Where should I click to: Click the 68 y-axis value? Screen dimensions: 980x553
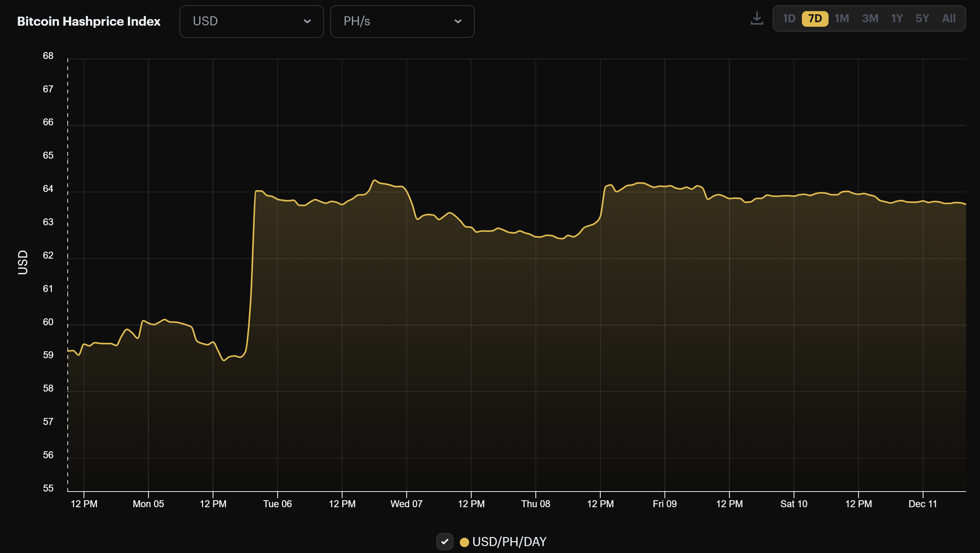pyautogui.click(x=48, y=56)
